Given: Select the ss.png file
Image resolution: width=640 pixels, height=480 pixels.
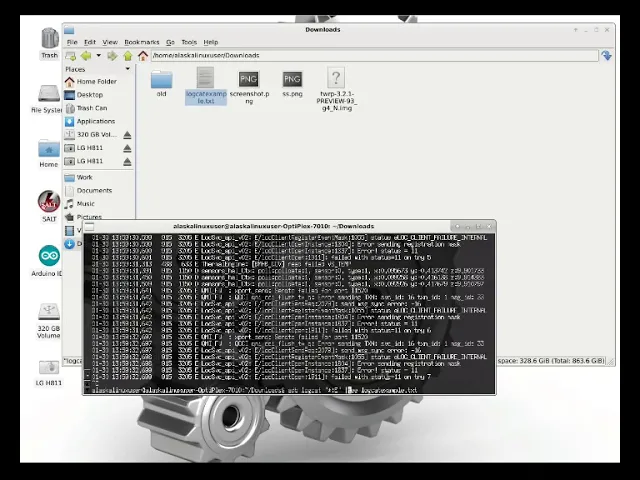Looking at the screenshot, I should (292, 84).
